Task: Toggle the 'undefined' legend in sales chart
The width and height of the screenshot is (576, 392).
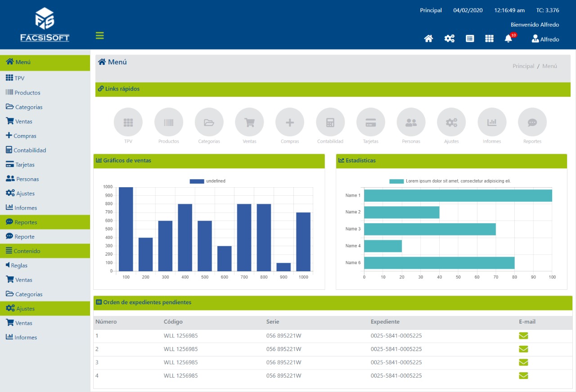Action: point(207,181)
